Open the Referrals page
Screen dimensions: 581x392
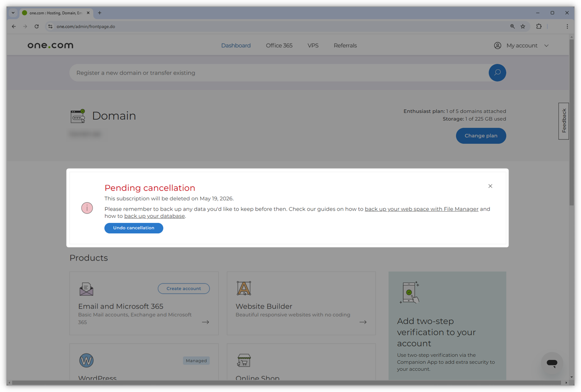[345, 45]
